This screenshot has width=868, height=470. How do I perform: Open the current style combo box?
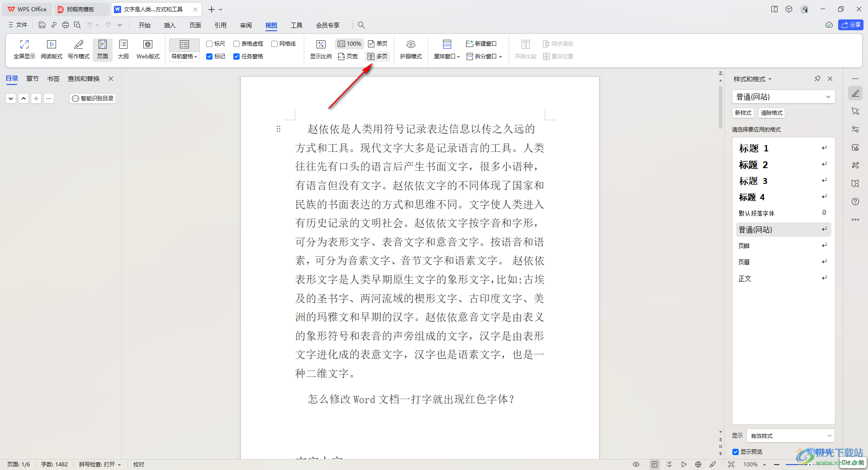[783, 97]
